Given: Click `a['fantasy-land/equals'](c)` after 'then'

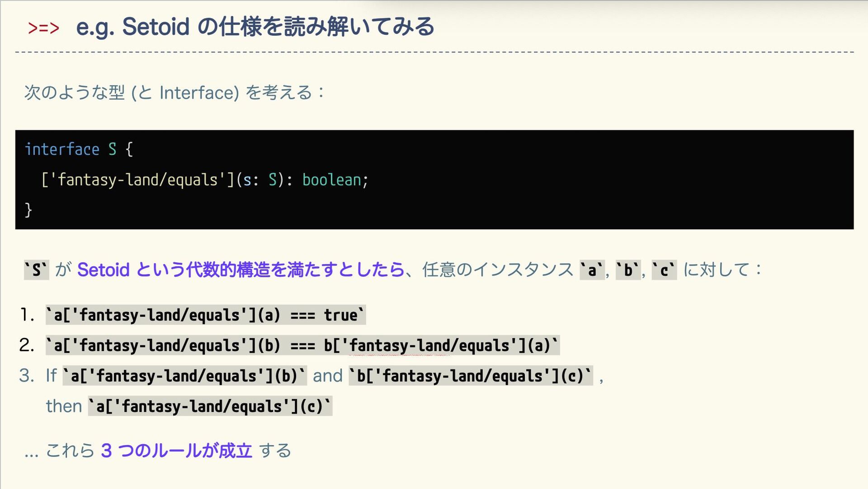Looking at the screenshot, I should (210, 406).
